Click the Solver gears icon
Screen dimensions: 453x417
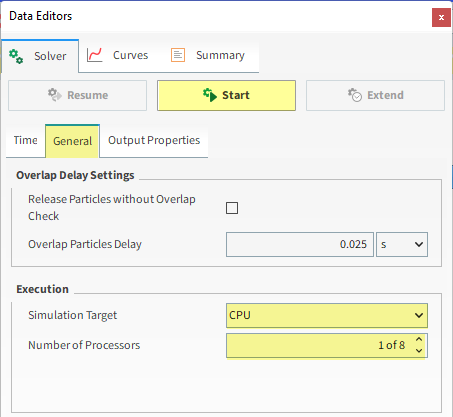(16, 56)
